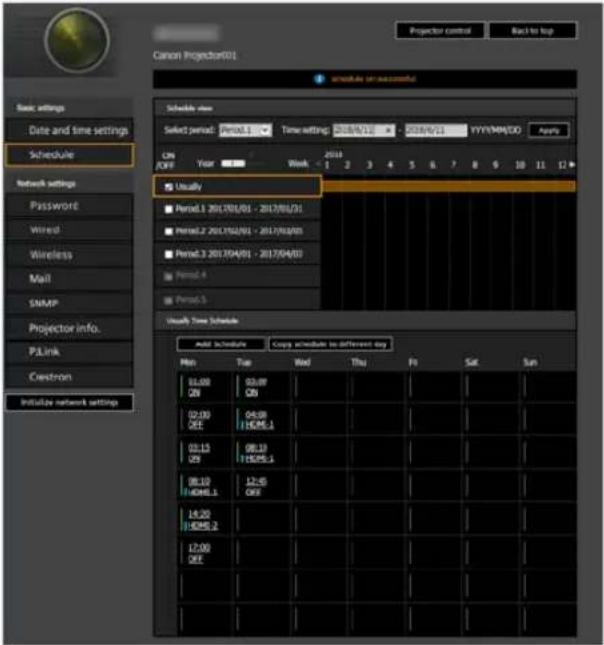Open the Year selector
Image resolution: width=604 pixels, height=645 pixels.
pos(233,164)
